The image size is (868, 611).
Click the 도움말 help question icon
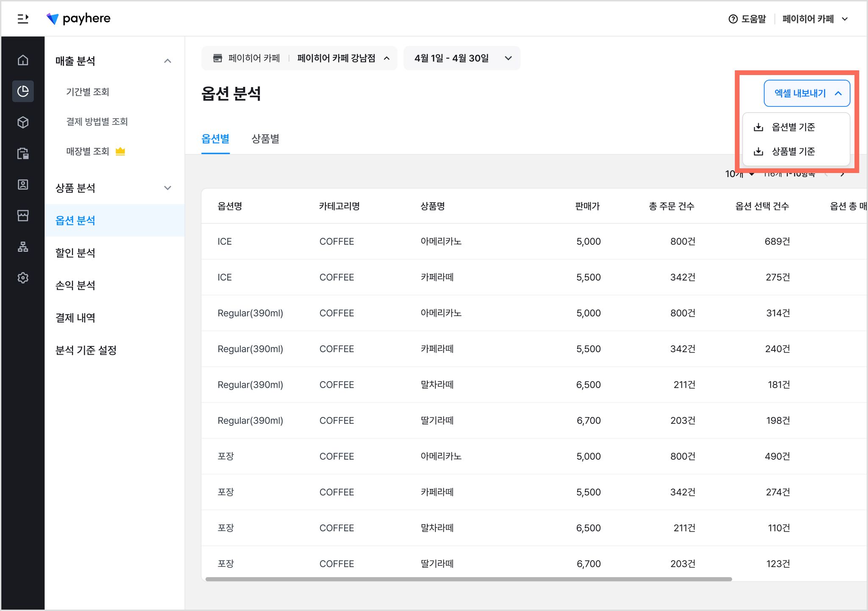(733, 19)
